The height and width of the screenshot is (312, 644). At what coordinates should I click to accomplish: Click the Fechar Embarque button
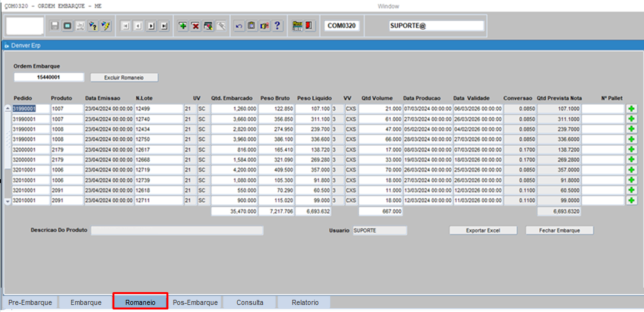tap(559, 230)
